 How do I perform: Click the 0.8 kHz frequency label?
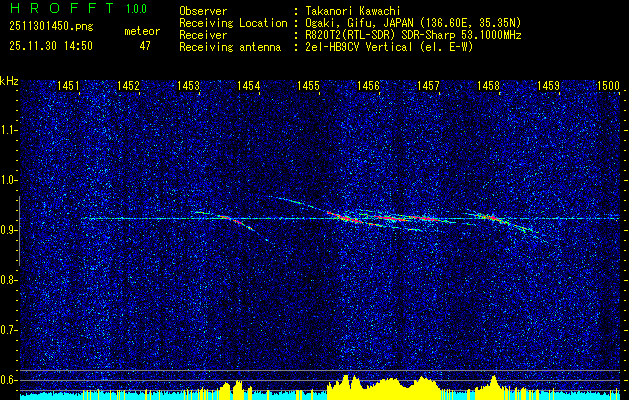(8, 280)
